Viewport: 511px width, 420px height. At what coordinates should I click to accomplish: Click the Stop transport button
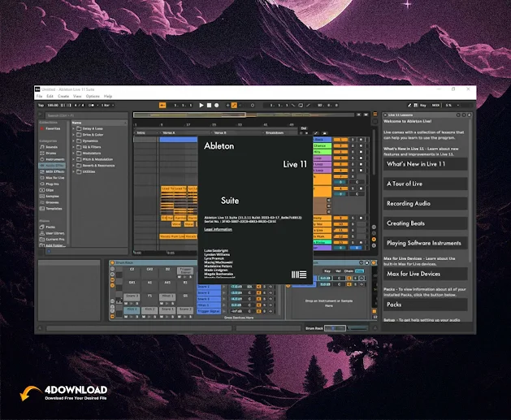209,106
